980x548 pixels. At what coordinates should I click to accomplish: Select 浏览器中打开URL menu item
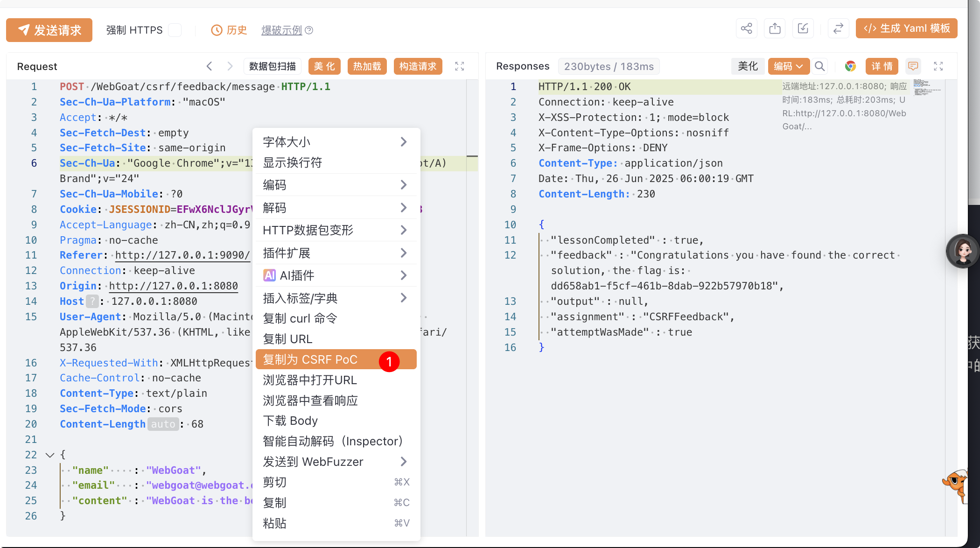(x=336, y=380)
